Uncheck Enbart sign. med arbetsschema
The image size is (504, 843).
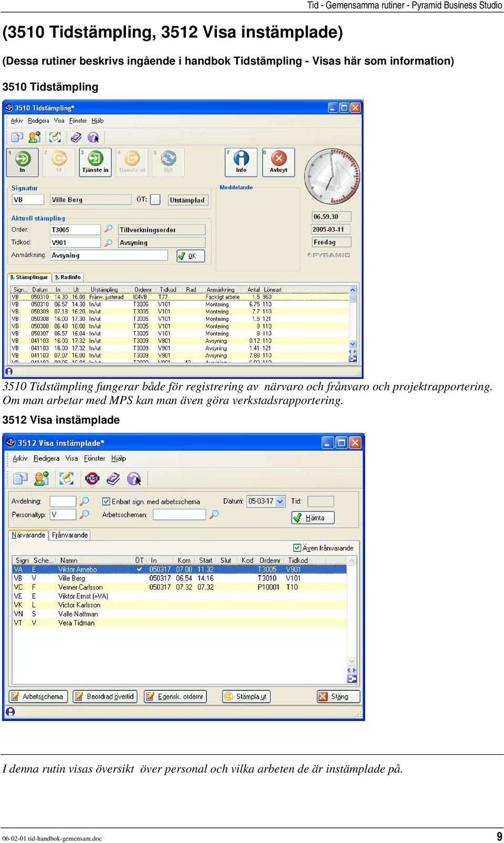(x=106, y=502)
